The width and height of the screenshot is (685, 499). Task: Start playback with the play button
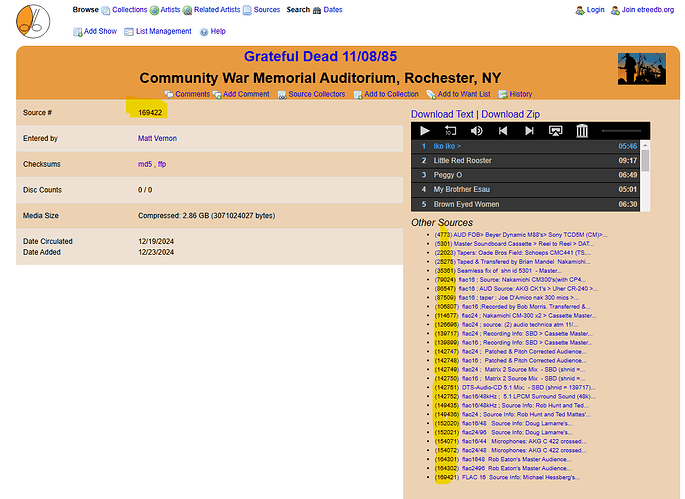tap(425, 131)
